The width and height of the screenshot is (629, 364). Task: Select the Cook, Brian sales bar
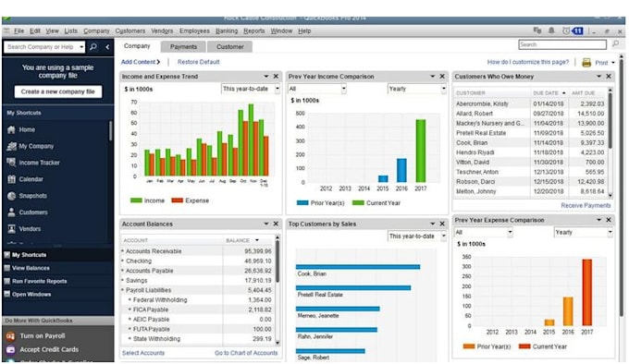[x=358, y=267]
